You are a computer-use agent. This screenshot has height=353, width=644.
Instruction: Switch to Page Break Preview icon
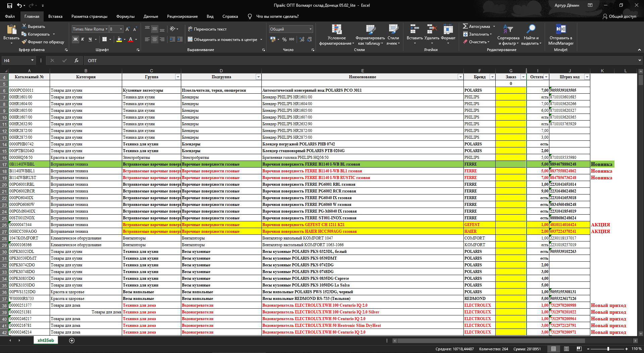point(579,349)
